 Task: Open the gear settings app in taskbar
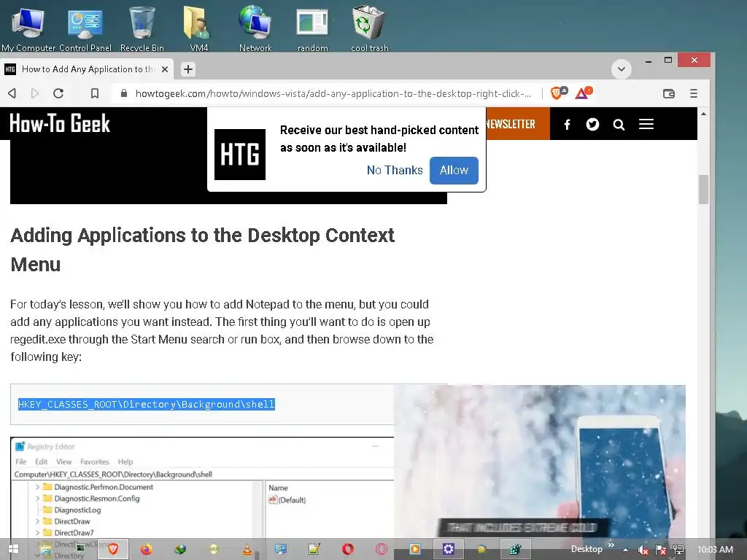(449, 550)
